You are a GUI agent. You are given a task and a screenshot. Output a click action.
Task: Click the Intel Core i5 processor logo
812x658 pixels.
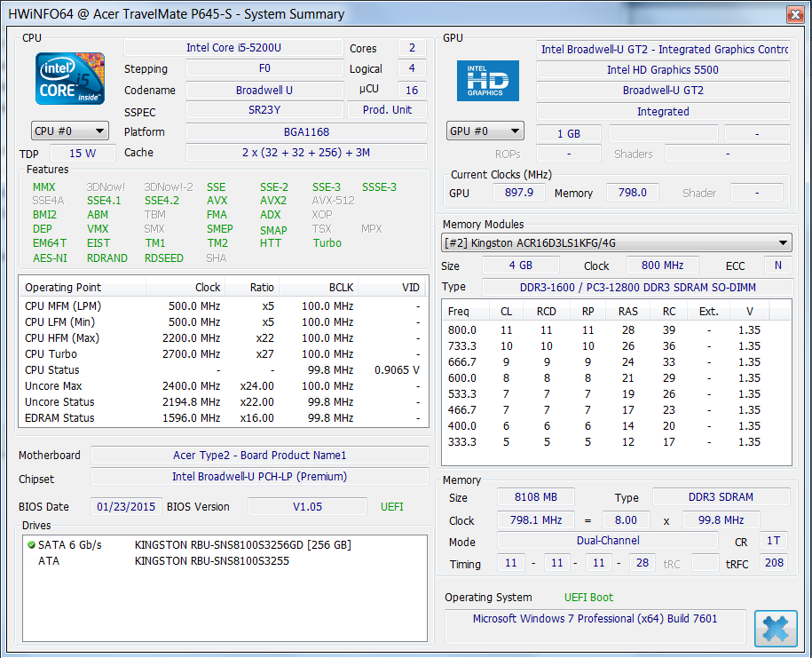(x=70, y=78)
